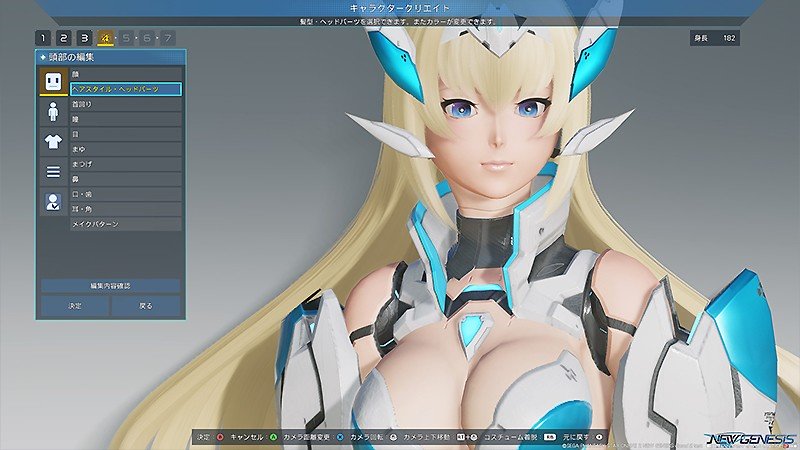Click the green A キャンセル prompt icon
This screenshot has height=450, width=800.
(x=273, y=437)
